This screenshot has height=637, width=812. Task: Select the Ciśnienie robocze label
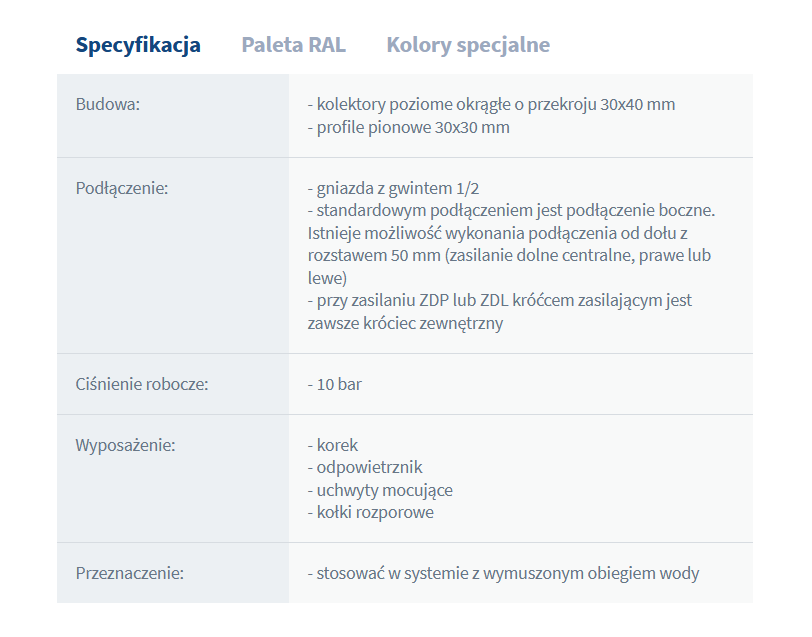pyautogui.click(x=142, y=384)
